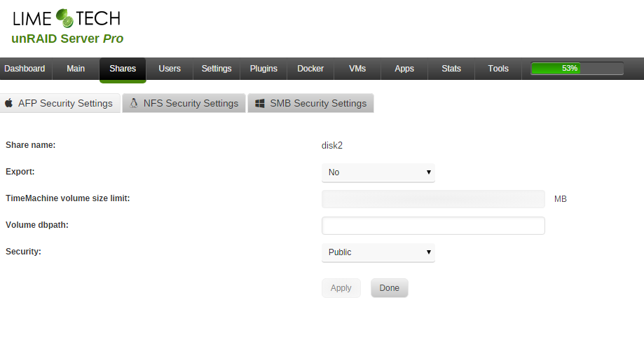
Task: Open the Tools menu
Action: pos(498,69)
